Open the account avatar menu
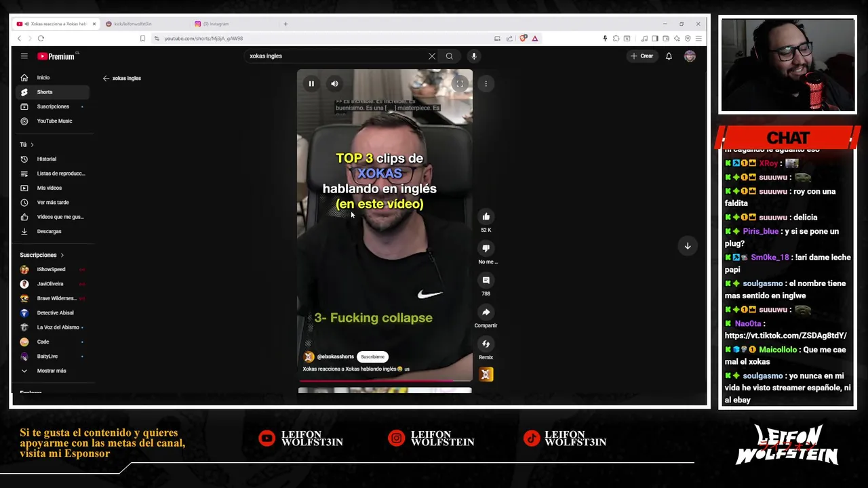The height and width of the screenshot is (488, 868). (x=690, y=56)
